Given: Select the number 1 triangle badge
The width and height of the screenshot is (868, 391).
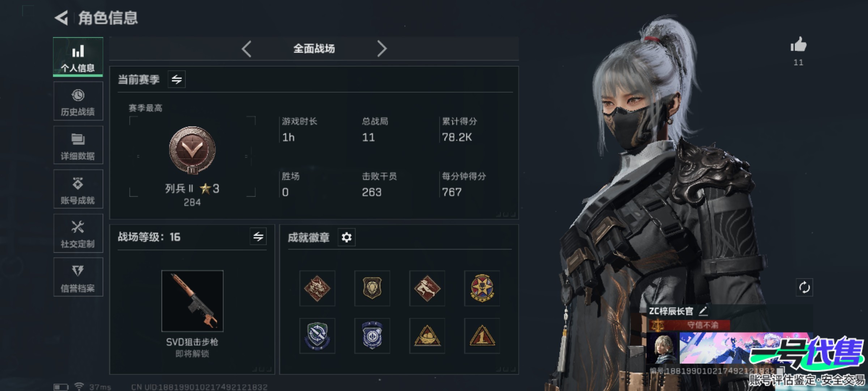Looking at the screenshot, I should click(482, 336).
